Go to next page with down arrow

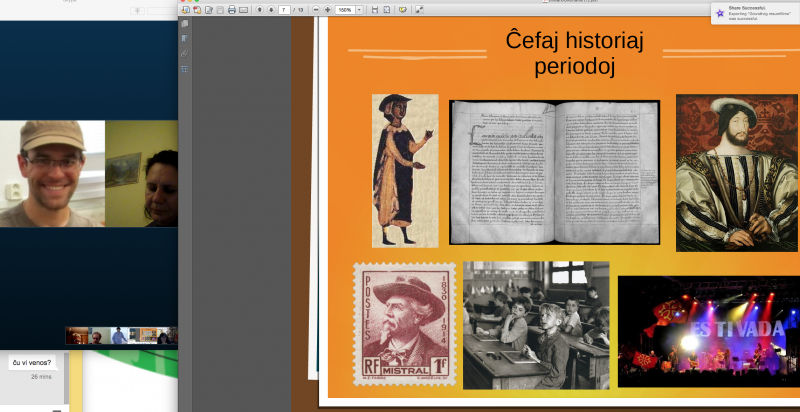[270, 9]
